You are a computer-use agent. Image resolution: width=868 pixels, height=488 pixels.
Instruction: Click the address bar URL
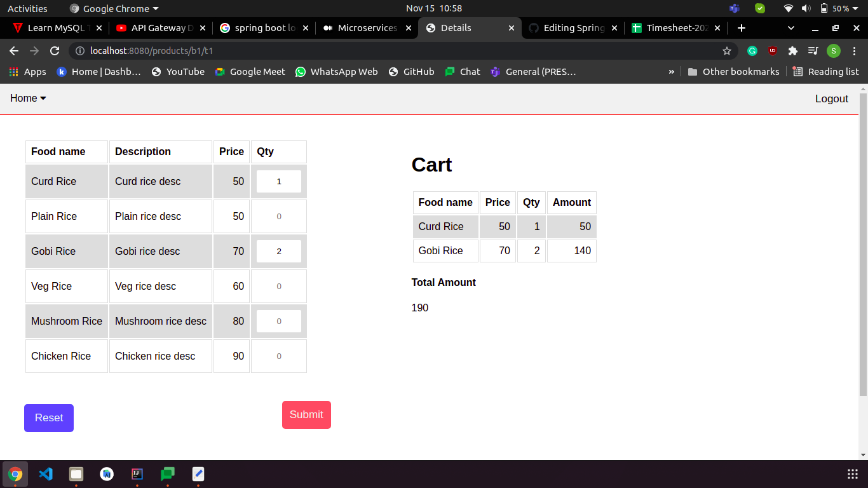[151, 51]
